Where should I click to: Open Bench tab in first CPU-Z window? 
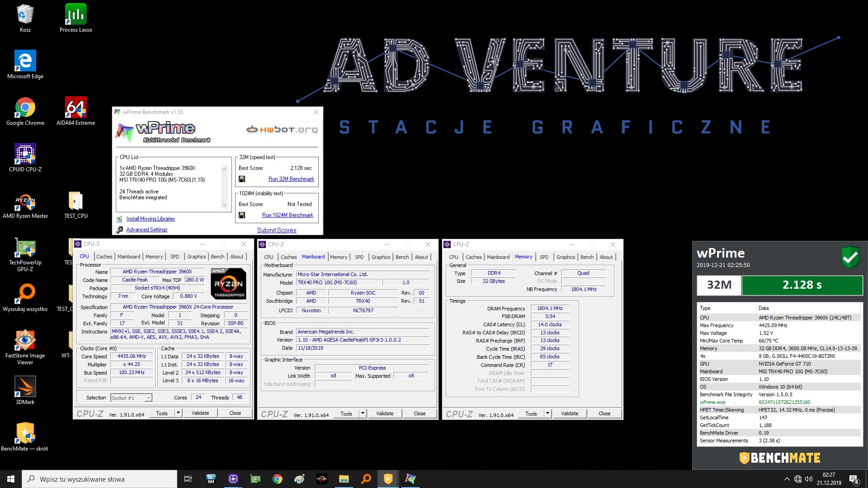pyautogui.click(x=217, y=257)
